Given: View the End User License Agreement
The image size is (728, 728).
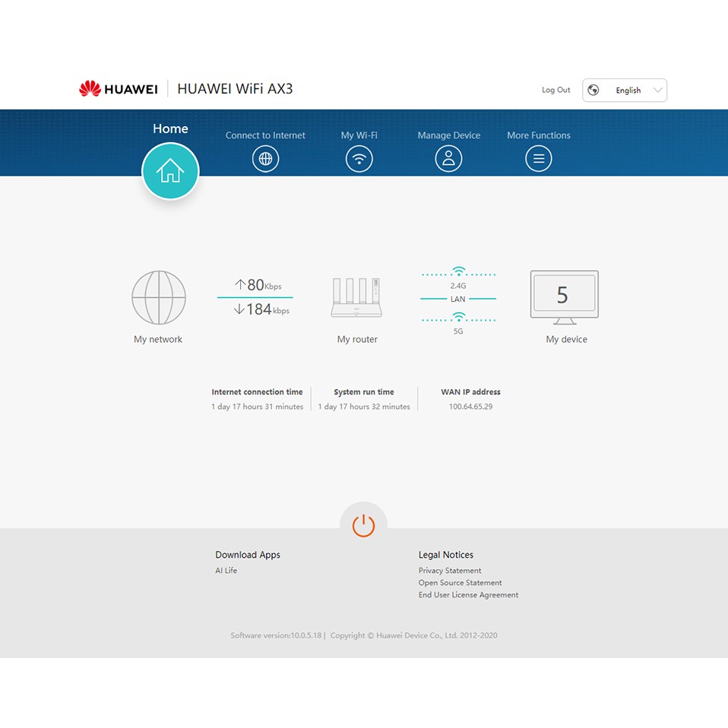Looking at the screenshot, I should point(468,595).
